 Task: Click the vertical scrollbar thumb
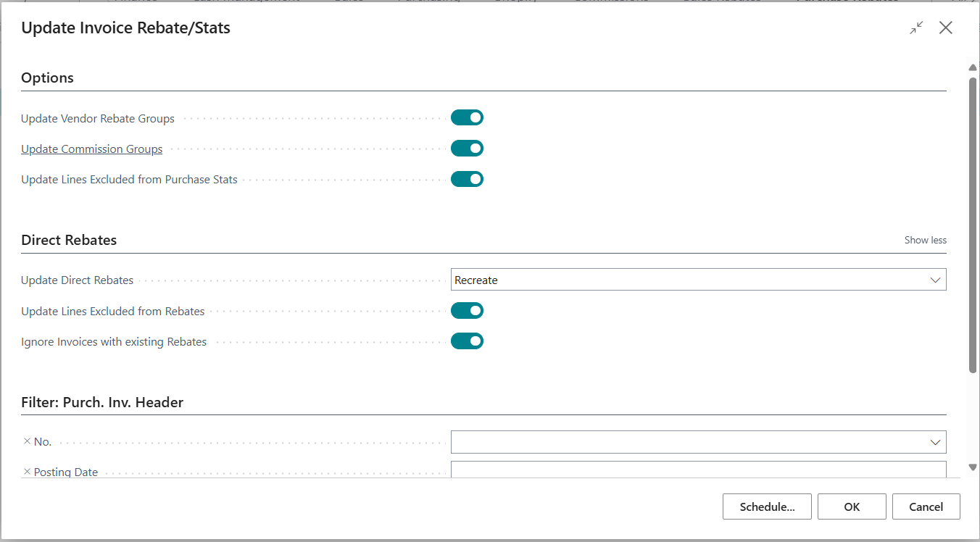point(973,225)
